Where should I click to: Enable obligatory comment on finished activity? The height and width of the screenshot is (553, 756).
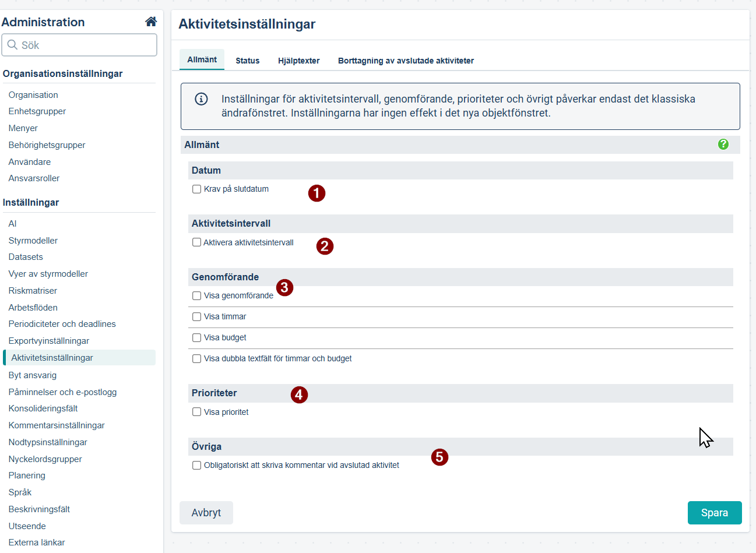[x=197, y=465]
